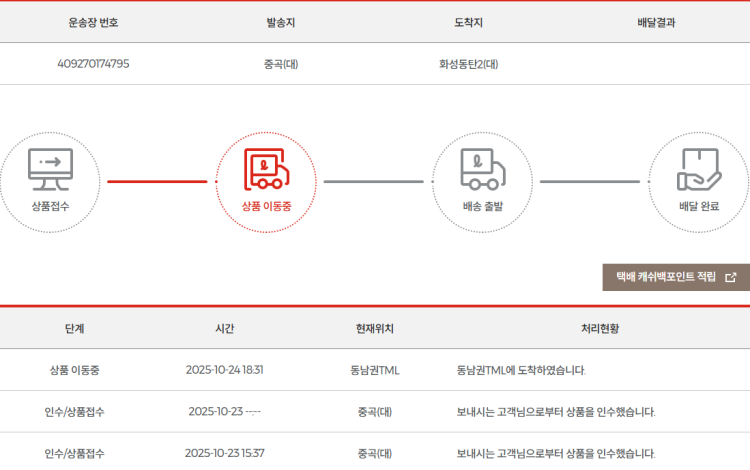The height and width of the screenshot is (470, 750).
Task: Click the 배달 완료 hand-box icon
Action: pyautogui.click(x=699, y=168)
